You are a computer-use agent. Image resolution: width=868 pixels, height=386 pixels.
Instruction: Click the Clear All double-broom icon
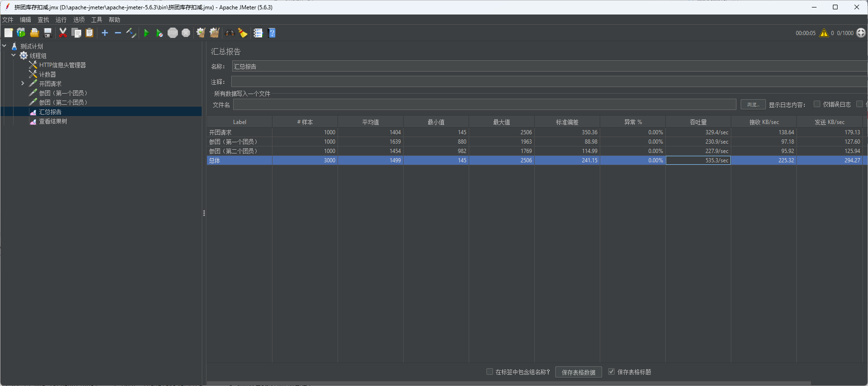[x=214, y=33]
